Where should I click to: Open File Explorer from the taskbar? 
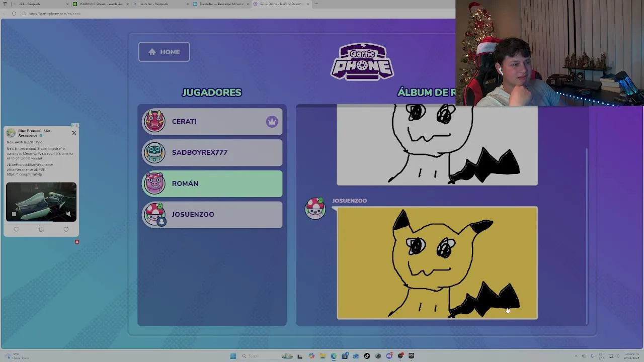(323, 356)
